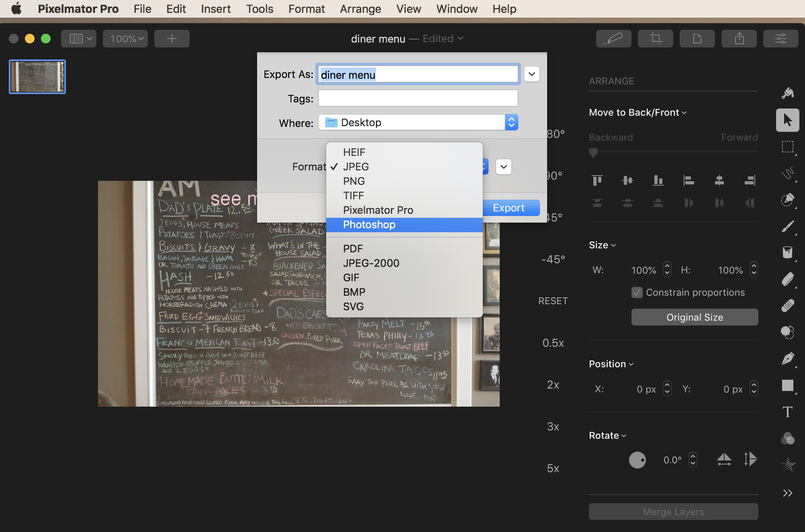Screen dimensions: 805x532
Task: Select the Type text tool
Action: click(787, 412)
